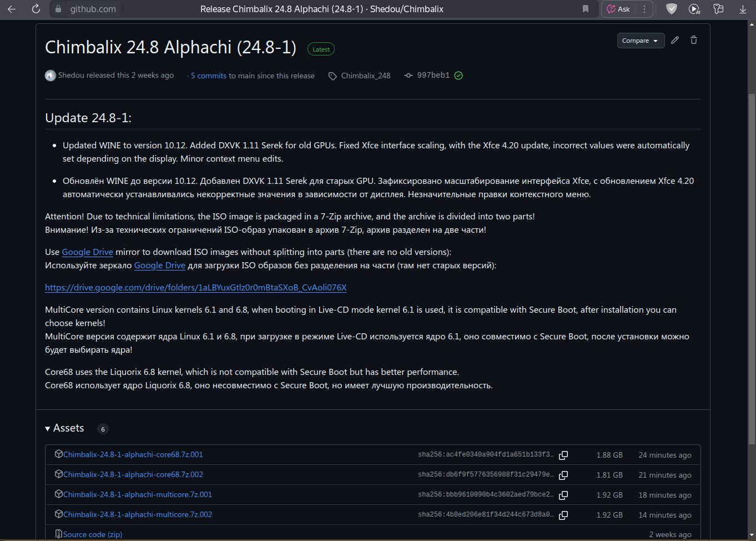Click the tag icon beside Chimbalix_248
Viewport: 756px width, 541px height.
[332, 76]
